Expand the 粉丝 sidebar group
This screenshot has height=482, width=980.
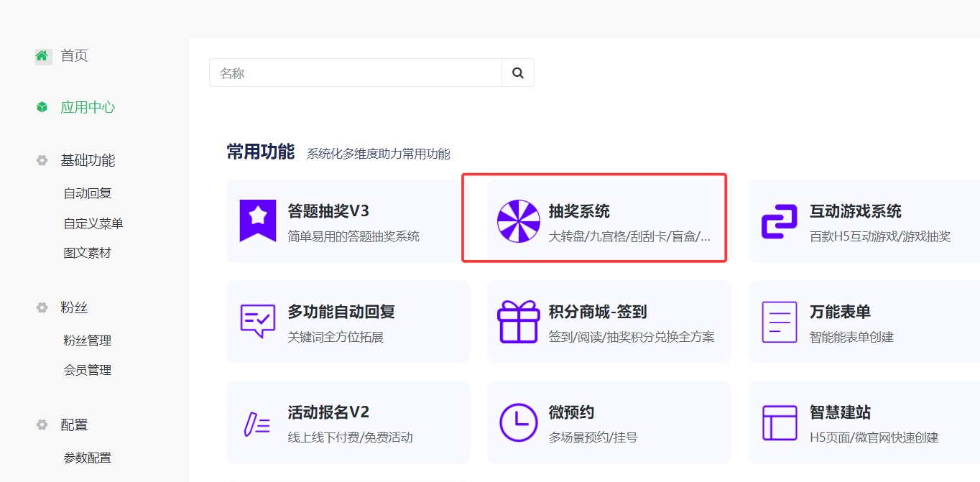[x=73, y=307]
